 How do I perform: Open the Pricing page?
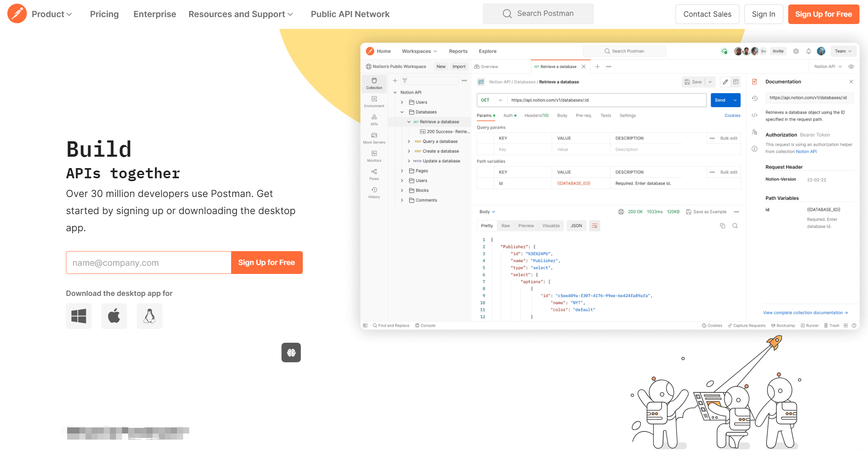(x=104, y=14)
